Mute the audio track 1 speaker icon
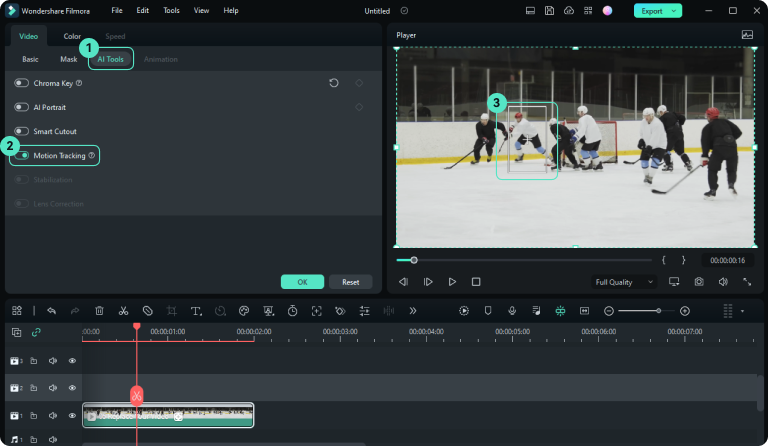768x446 pixels. [53, 440]
